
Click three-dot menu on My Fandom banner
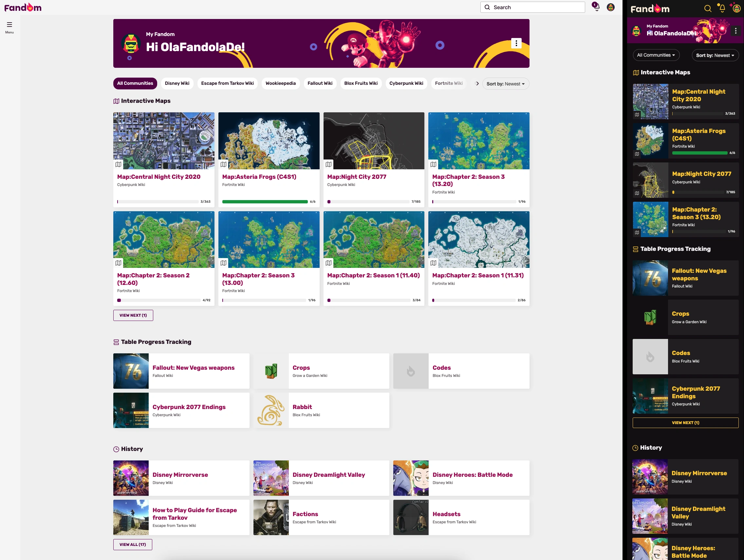coord(516,43)
